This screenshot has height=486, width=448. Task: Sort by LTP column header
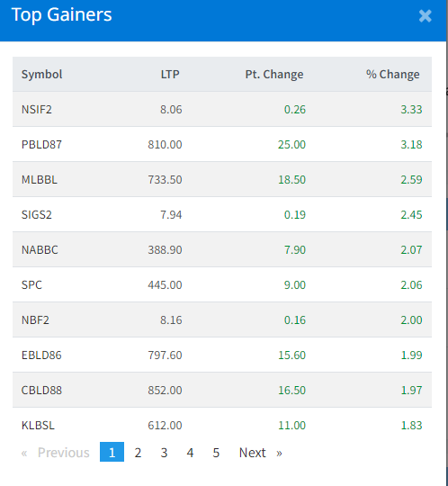[170, 75]
